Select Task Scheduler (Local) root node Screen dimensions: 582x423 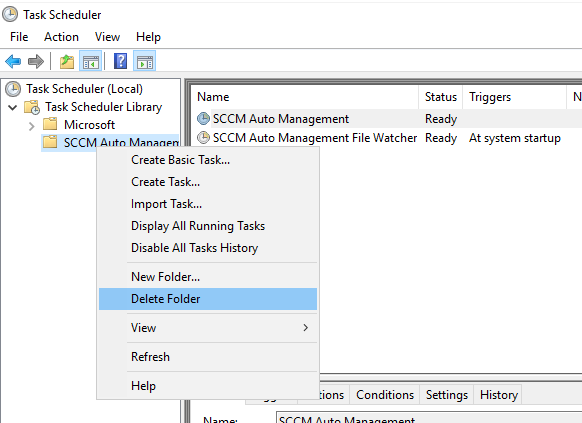tap(84, 89)
